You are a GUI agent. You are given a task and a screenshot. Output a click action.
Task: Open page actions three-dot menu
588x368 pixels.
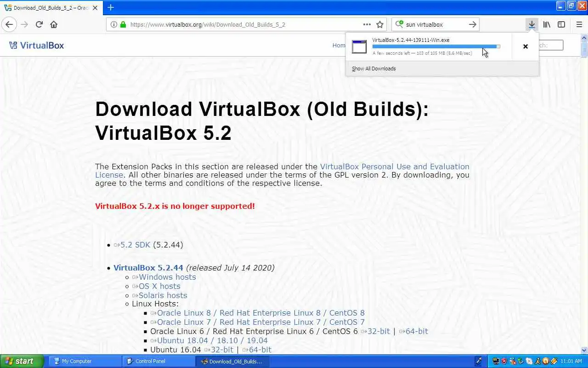367,24
